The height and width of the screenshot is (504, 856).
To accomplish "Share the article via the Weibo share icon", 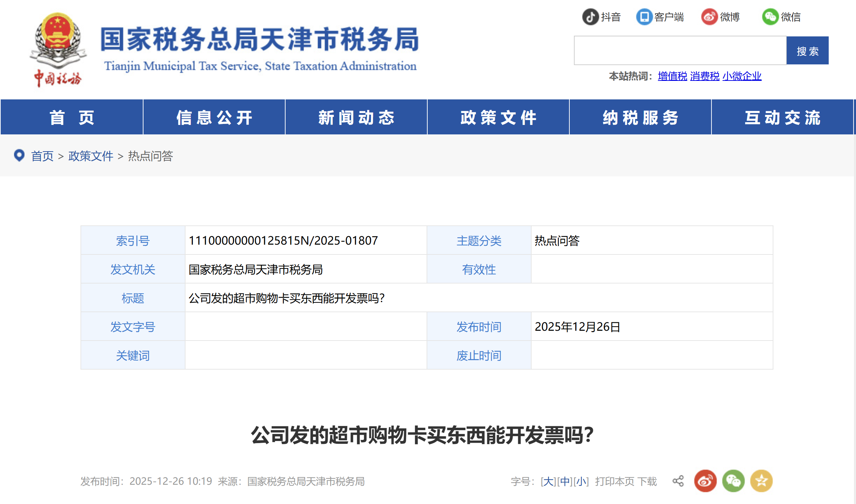I will click(706, 481).
